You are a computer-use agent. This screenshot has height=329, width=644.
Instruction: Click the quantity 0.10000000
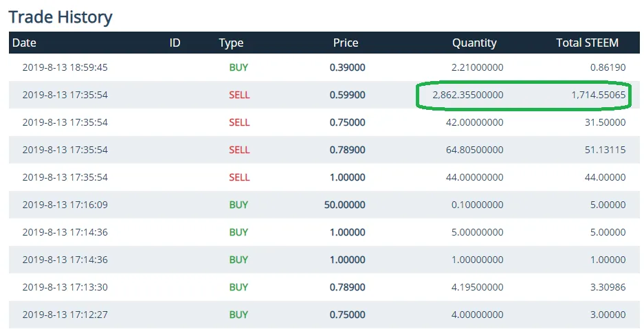477,205
